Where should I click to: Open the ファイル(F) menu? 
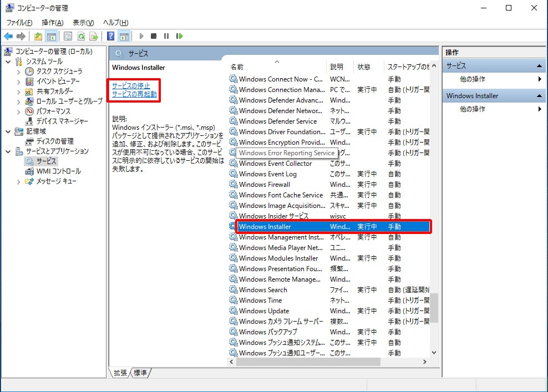tap(19, 23)
